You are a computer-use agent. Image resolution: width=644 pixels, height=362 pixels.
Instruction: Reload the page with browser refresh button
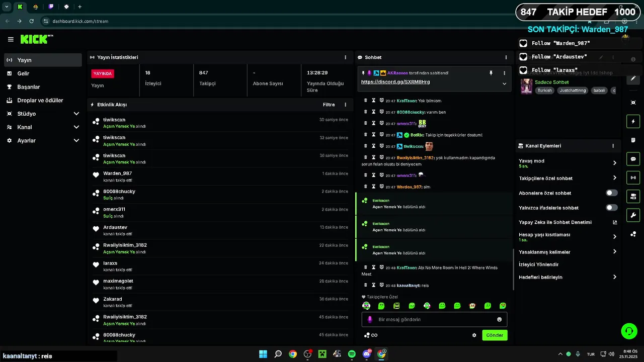[32, 21]
